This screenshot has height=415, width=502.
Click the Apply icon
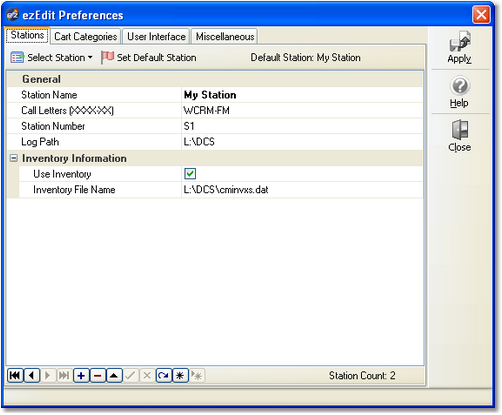coord(460,41)
